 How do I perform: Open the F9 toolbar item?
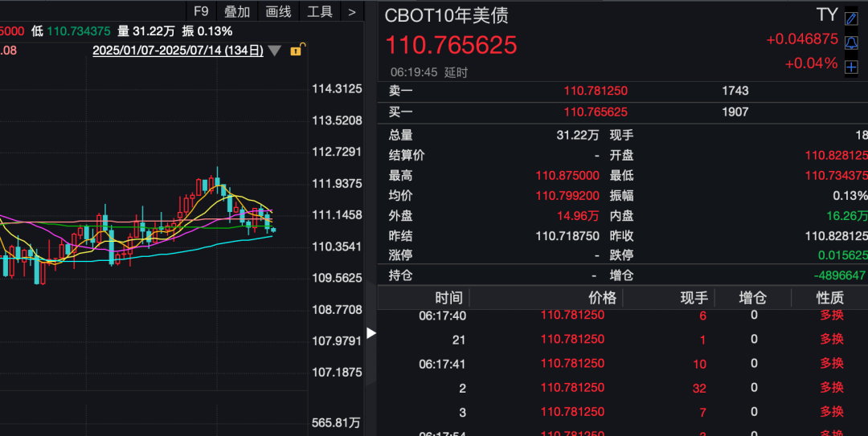201,11
